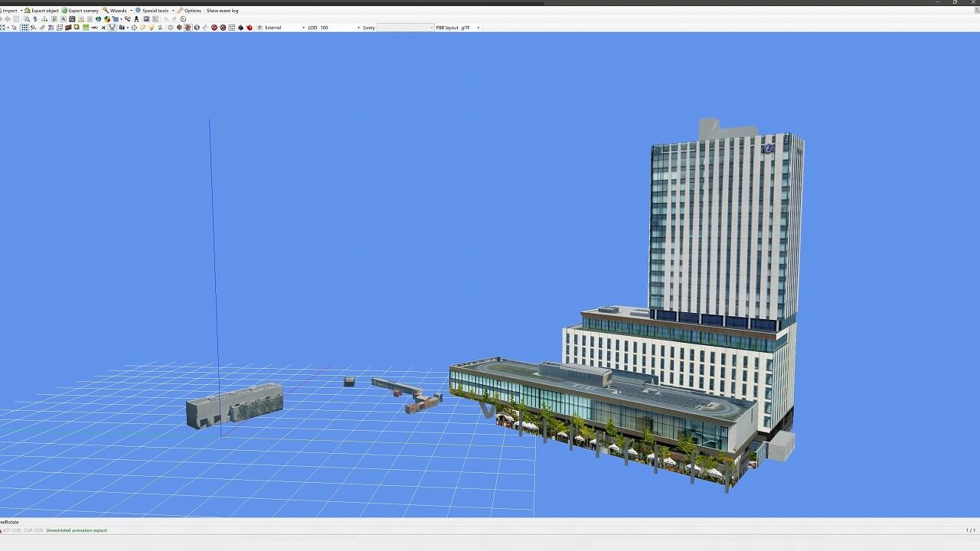Toggle the highlighted wireframe axes icon

[112, 28]
